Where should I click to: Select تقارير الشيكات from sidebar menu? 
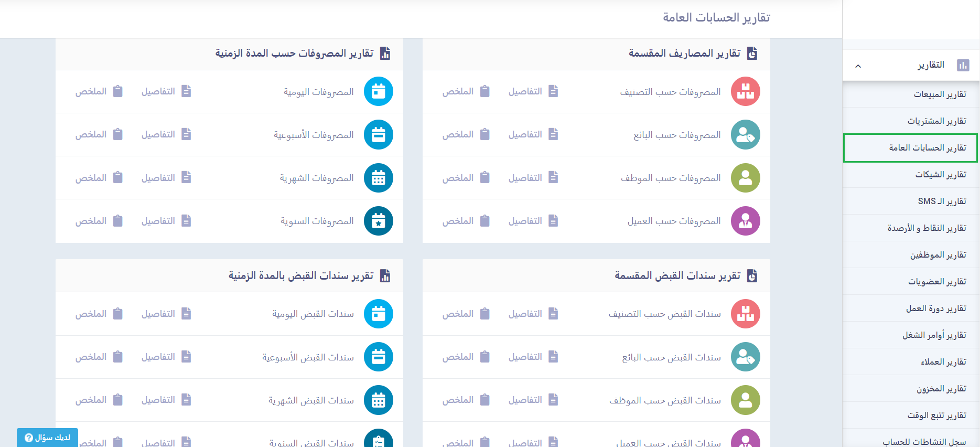pos(940,175)
